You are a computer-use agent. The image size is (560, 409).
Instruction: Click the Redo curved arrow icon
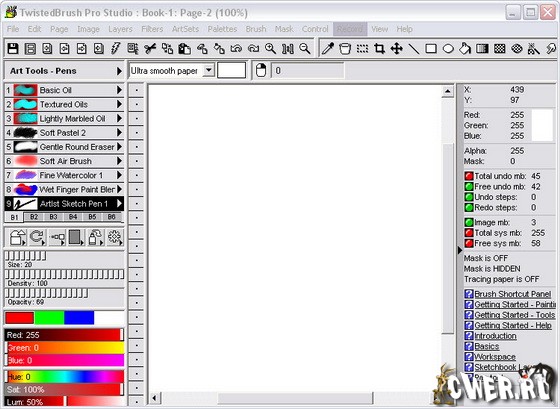253,49
